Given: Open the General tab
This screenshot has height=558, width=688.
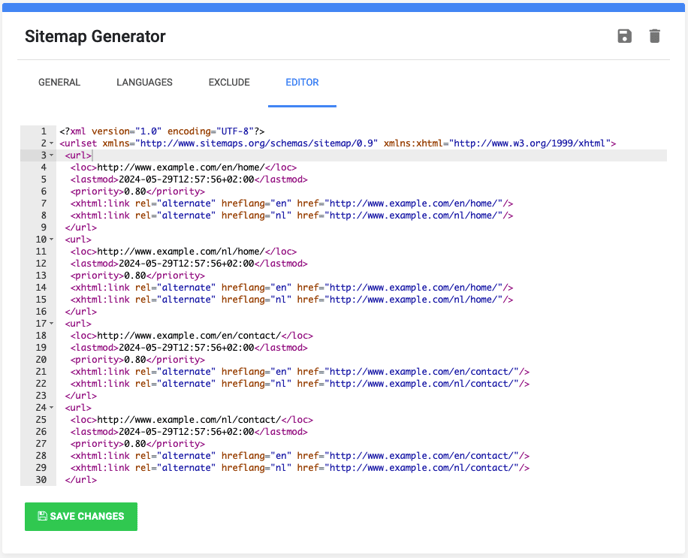Looking at the screenshot, I should [59, 82].
